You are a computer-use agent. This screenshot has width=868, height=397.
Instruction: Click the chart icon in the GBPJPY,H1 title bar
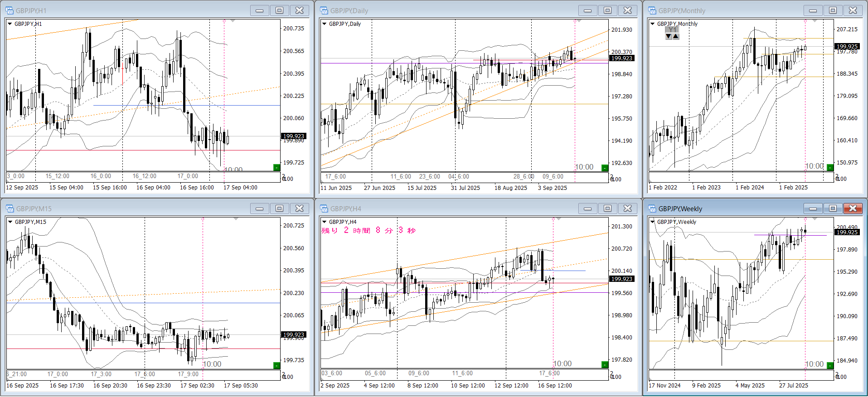pyautogui.click(x=10, y=10)
